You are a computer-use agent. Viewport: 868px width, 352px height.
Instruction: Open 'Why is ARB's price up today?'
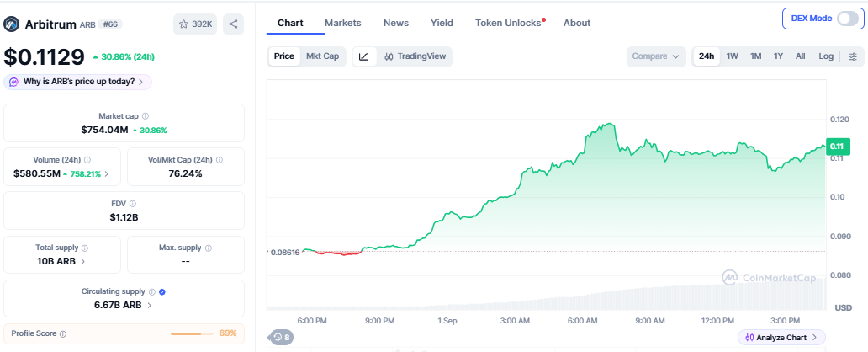tap(78, 82)
